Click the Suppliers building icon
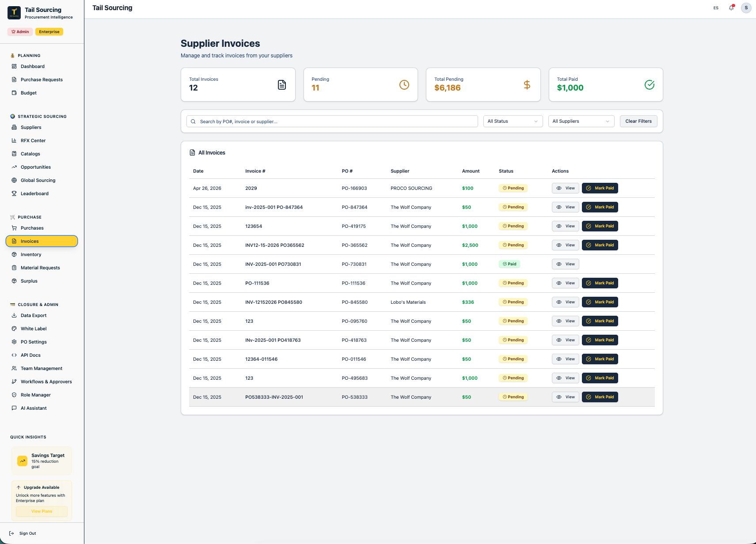 tap(14, 127)
